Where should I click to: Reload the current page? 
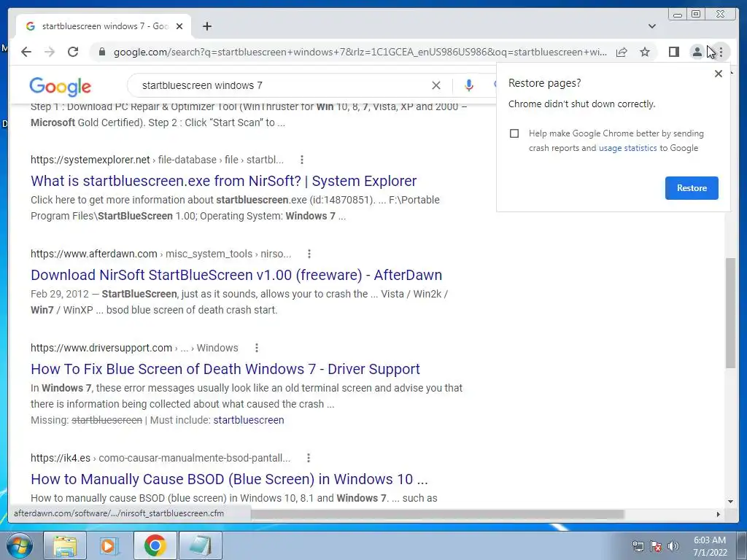click(x=73, y=52)
